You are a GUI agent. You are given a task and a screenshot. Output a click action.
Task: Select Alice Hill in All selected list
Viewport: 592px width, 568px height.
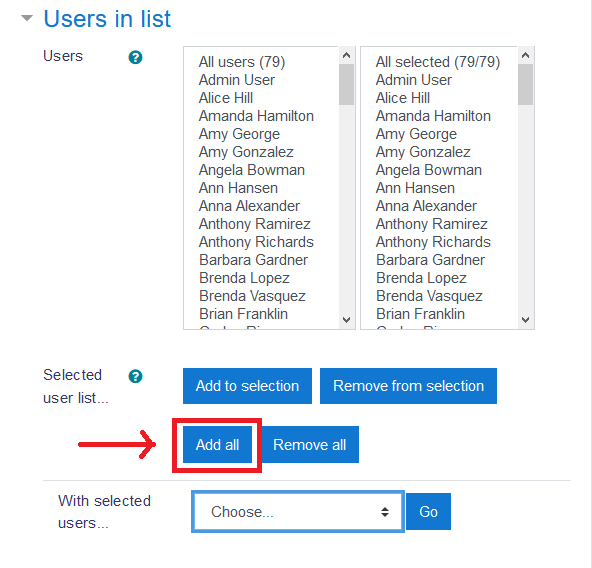coord(403,98)
